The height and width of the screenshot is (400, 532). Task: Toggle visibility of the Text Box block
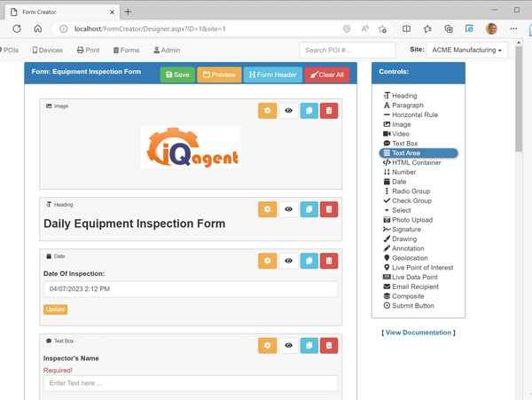pos(288,345)
